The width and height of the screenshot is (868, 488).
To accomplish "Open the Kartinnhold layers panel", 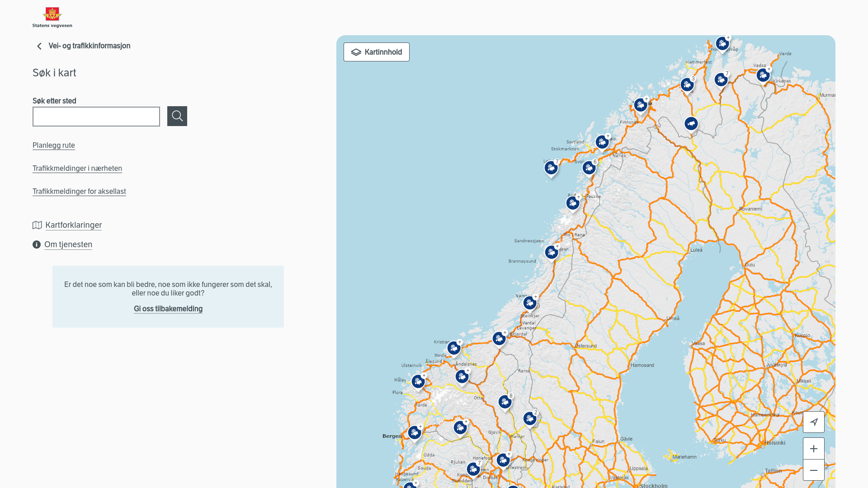I will (x=376, y=52).
